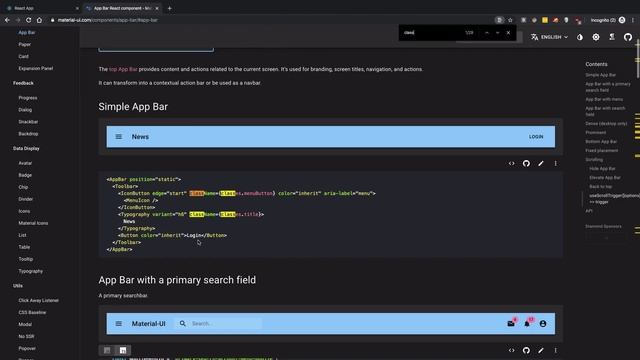640x360 pixels.
Task: Select the App Bar React component browser tab
Action: click(x=122, y=8)
